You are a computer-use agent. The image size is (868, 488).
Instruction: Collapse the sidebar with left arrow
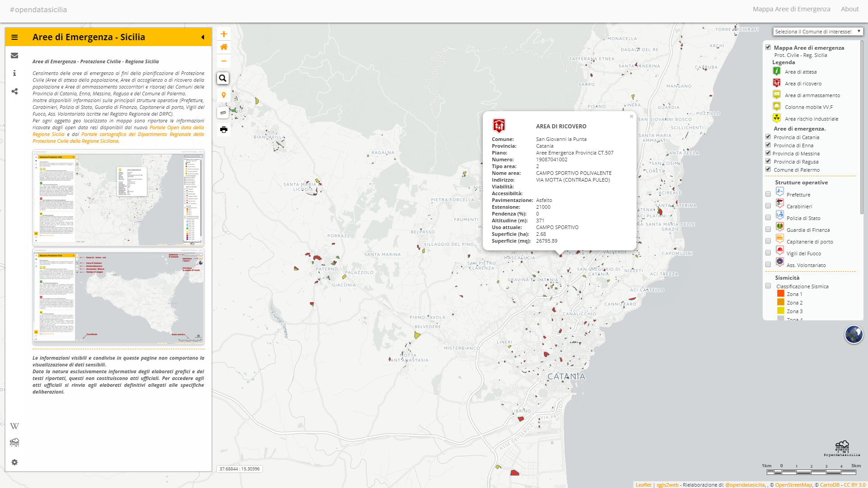203,38
